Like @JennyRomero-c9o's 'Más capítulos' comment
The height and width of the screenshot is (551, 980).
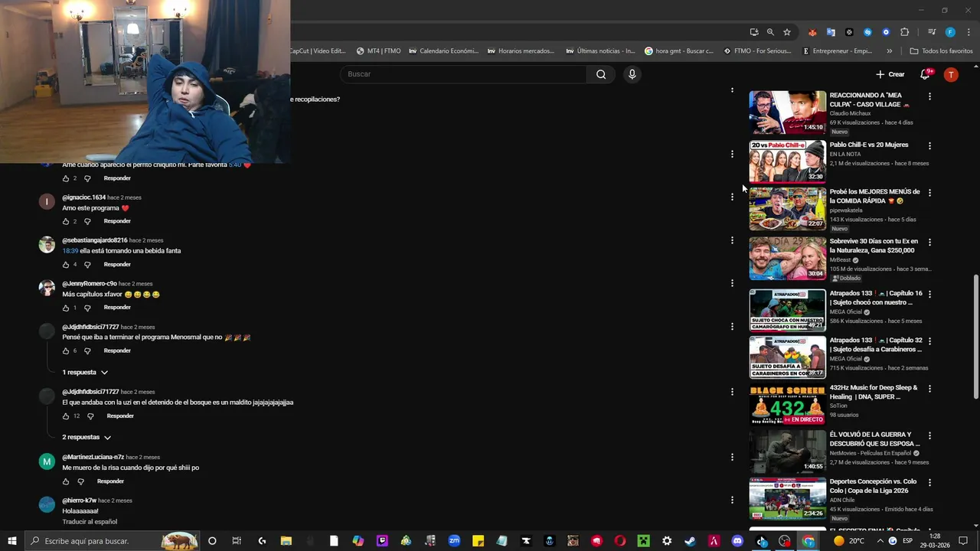pyautogui.click(x=66, y=308)
